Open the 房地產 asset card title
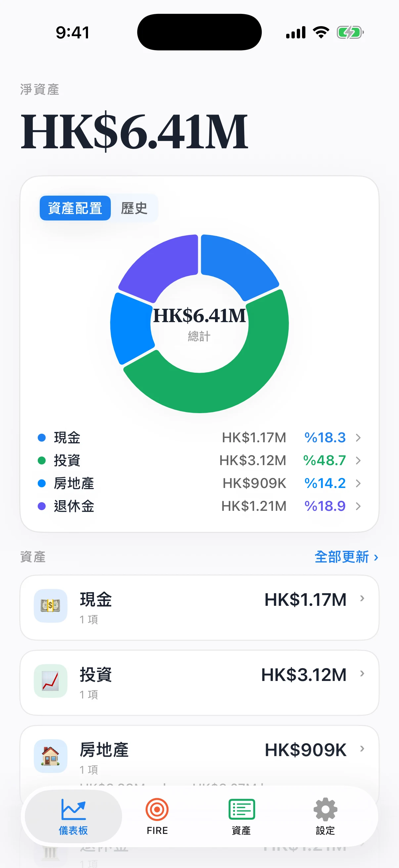Viewport: 399px width, 868px height. (104, 750)
